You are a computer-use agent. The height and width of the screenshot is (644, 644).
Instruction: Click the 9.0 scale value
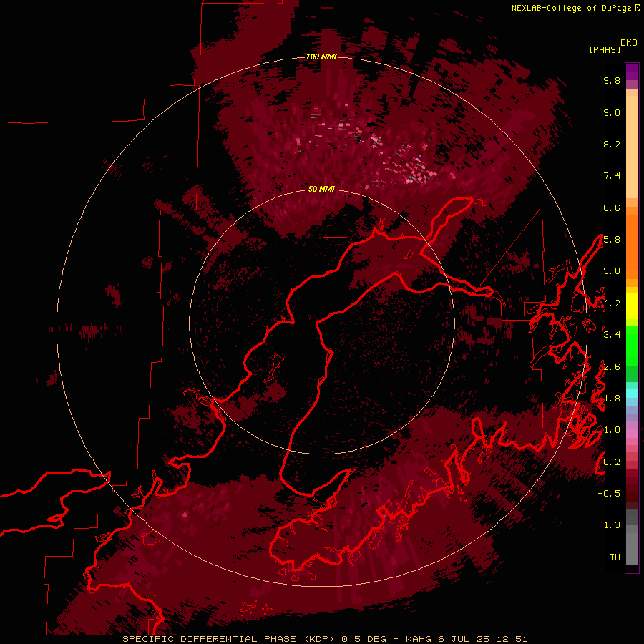tap(612, 113)
